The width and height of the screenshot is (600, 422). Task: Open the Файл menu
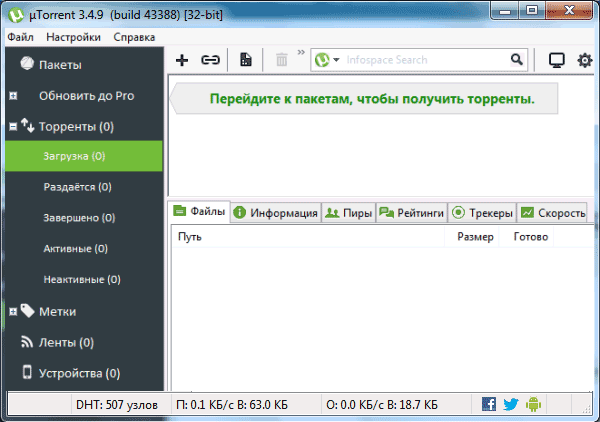pyautogui.click(x=20, y=37)
